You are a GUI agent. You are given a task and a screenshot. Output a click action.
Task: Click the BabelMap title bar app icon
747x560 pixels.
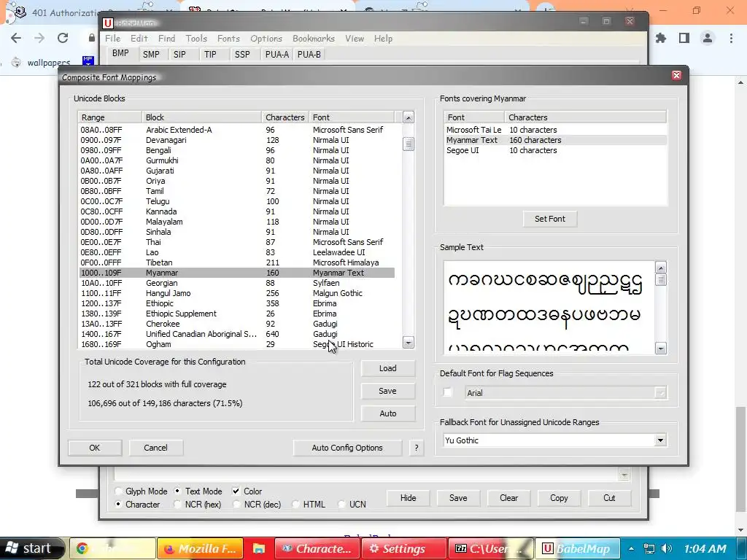(108, 23)
